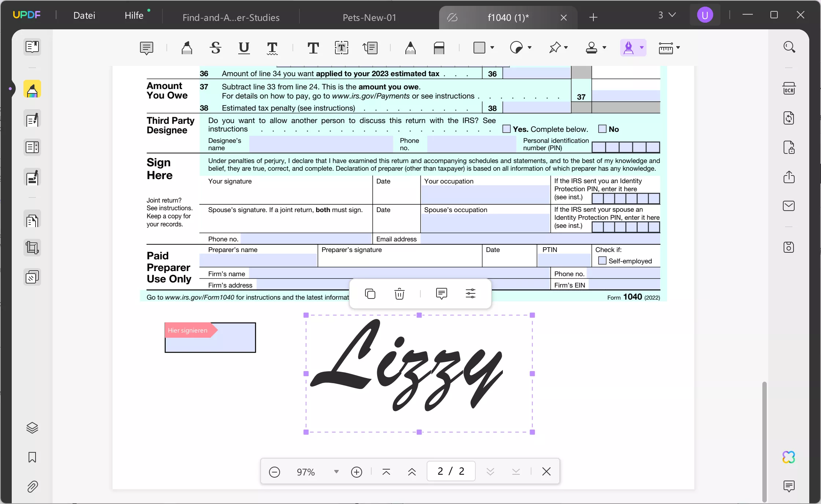Open the search panel
821x504 pixels.
(x=789, y=47)
